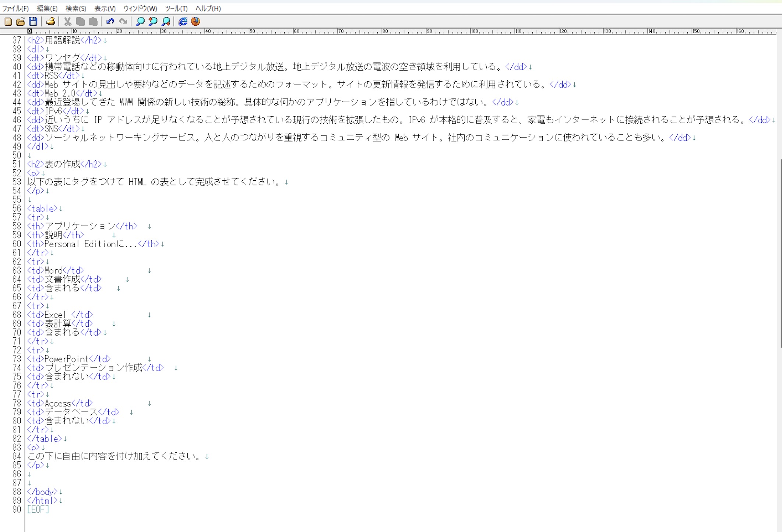This screenshot has width=782, height=532.
Task: Open the 検索(S) menu
Action: [76, 8]
